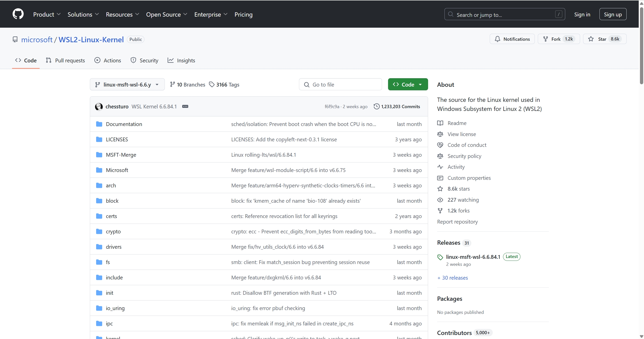644x339 pixels.
Task: Open the + 30 releases link
Action: click(452, 278)
